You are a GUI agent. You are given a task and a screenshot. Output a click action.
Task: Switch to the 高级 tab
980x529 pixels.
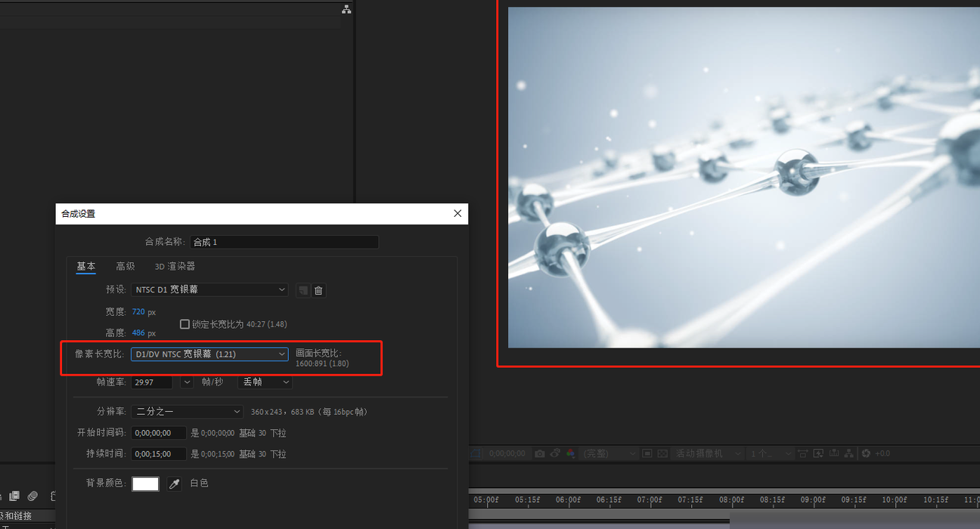tap(126, 266)
